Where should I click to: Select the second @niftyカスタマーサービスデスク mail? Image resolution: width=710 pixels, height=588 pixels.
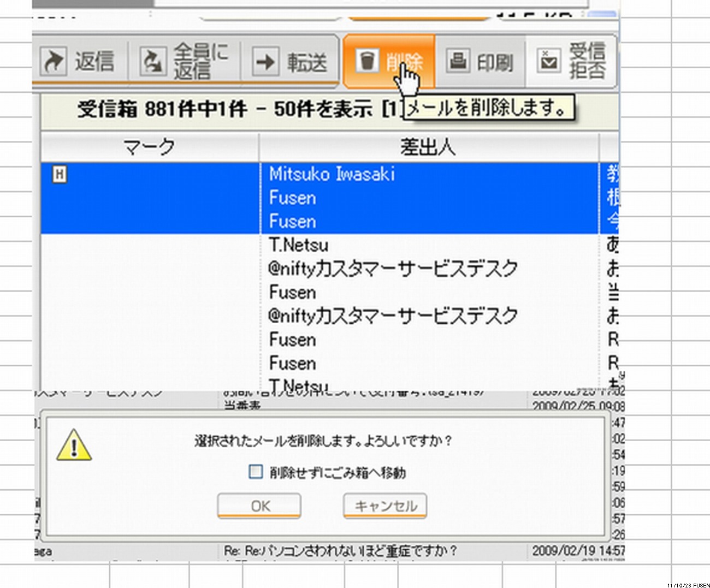pos(330,316)
